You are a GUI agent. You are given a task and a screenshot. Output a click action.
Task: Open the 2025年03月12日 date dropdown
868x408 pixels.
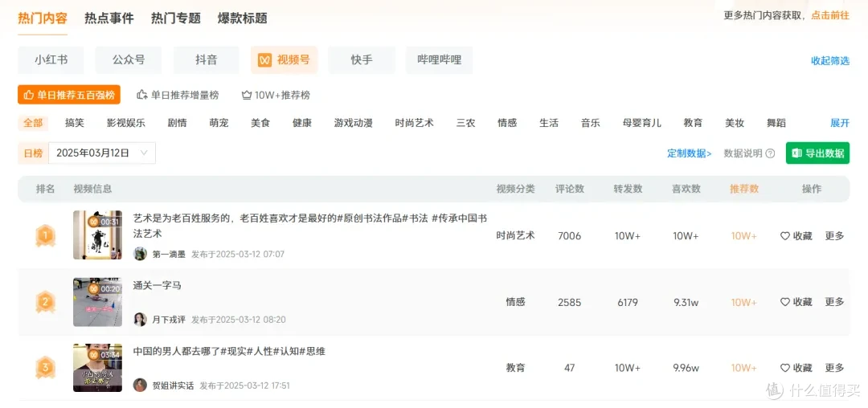click(102, 153)
